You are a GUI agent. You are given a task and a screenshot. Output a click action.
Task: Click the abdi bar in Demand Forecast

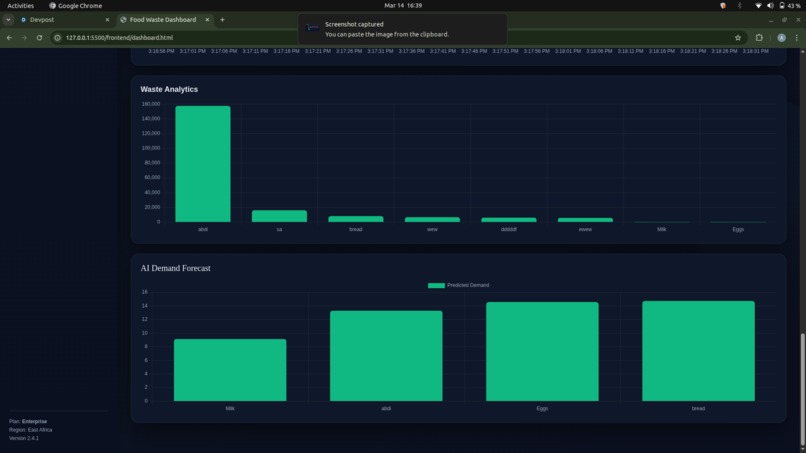click(386, 356)
